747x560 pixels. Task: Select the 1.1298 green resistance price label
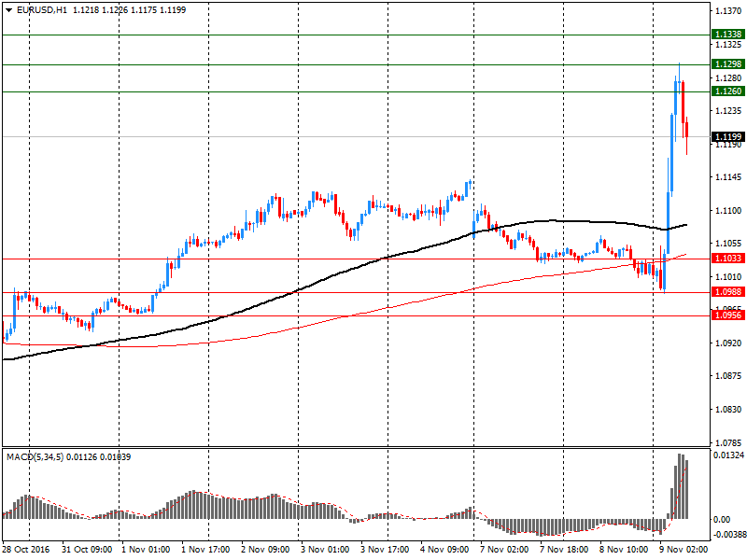727,63
